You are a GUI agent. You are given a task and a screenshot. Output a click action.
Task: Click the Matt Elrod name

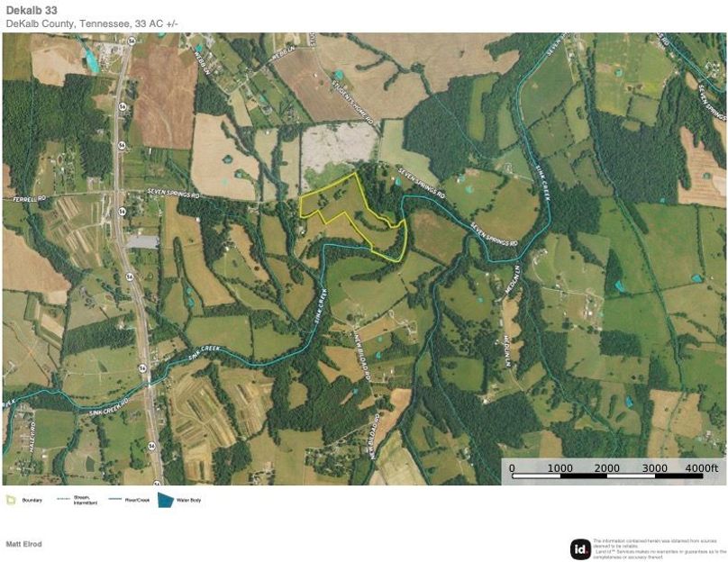click(23, 544)
